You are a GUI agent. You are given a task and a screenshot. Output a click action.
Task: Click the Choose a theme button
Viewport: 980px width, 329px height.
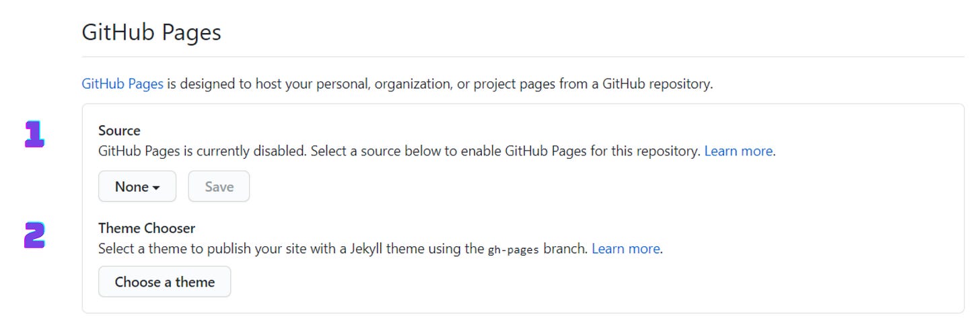point(165,282)
